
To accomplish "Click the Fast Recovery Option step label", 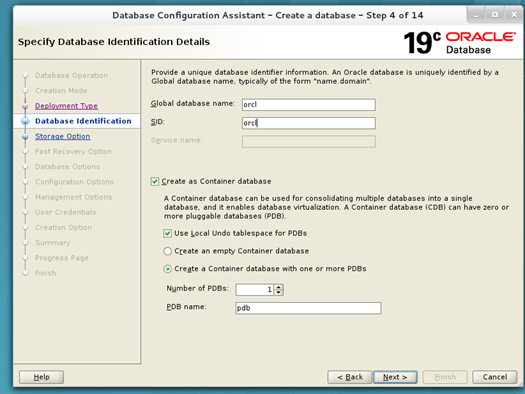I will [73, 152].
